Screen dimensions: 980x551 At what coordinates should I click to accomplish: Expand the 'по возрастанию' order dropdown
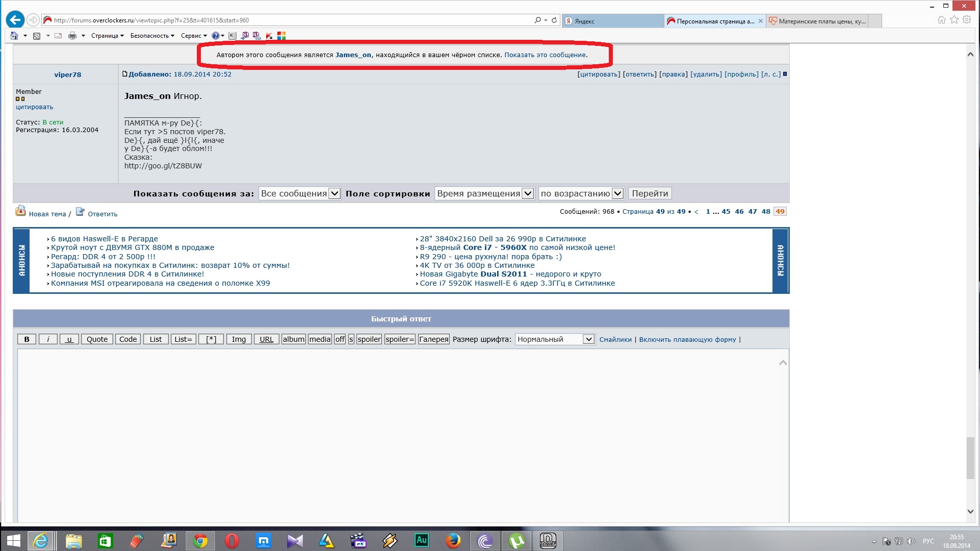point(581,193)
